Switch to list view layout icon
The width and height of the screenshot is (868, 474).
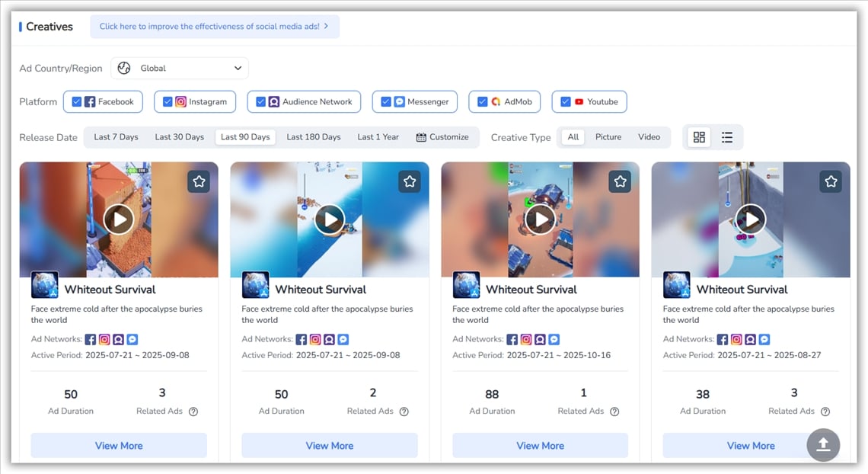(727, 137)
